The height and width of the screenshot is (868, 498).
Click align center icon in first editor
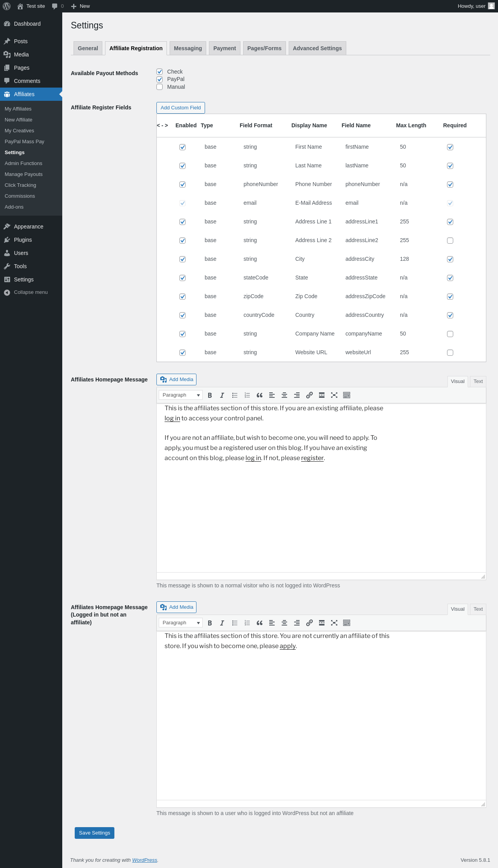coord(284,395)
